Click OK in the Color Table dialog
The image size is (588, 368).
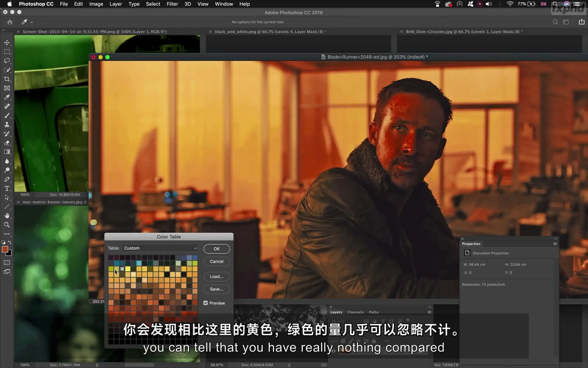pos(217,249)
